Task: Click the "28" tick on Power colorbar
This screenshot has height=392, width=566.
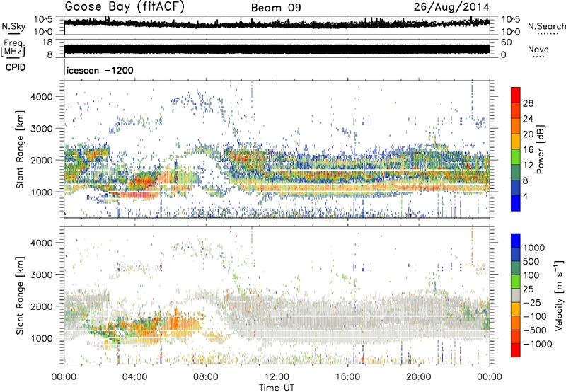Action: coord(528,103)
